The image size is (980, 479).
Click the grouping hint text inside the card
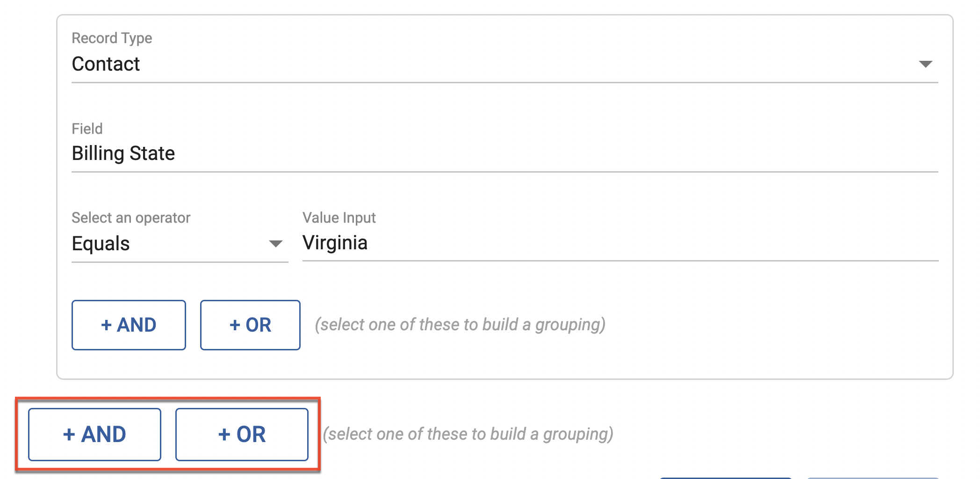460,325
